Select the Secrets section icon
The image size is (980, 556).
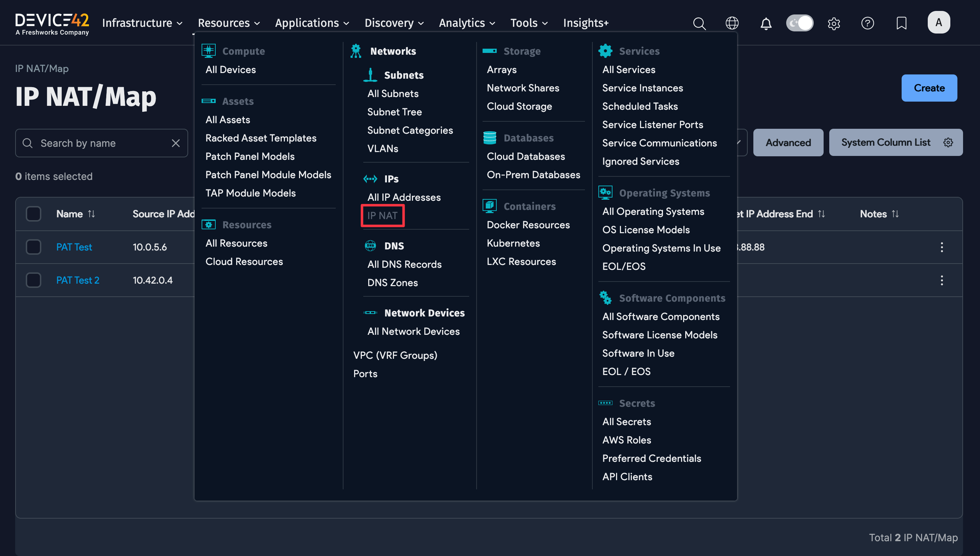coord(605,403)
